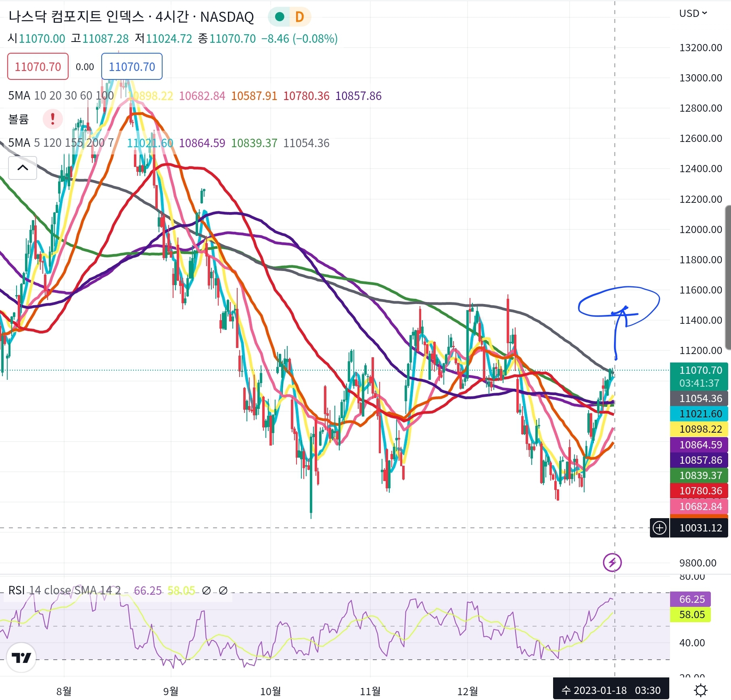Click the pink 10682.84 price axis label
This screenshot has width=731, height=700.
click(699, 506)
